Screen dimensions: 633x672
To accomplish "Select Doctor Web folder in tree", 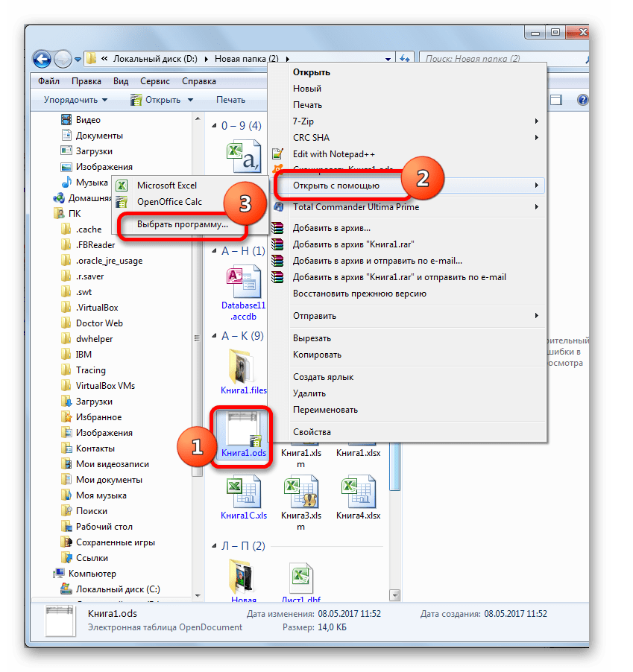I will pos(99,323).
